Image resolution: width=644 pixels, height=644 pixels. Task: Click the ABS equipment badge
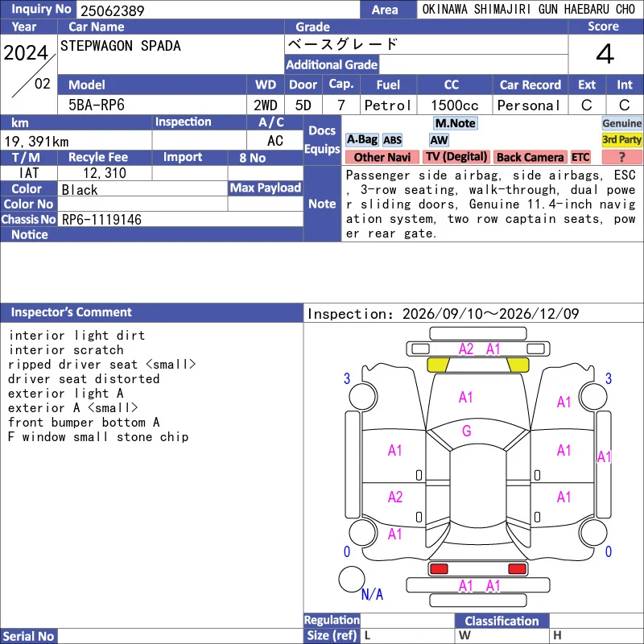point(392,140)
